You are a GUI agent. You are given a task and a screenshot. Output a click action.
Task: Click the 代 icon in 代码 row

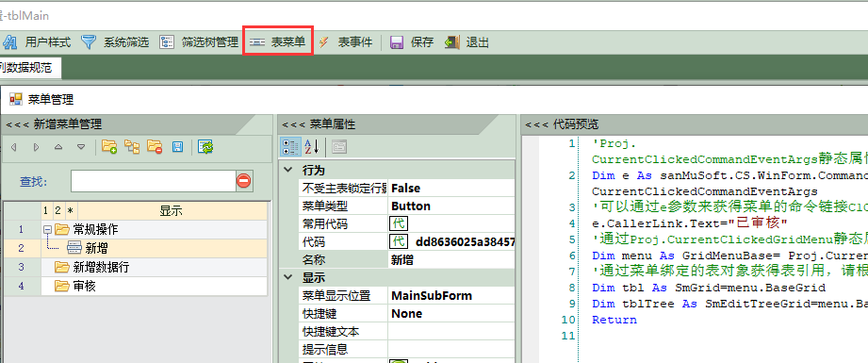click(x=399, y=242)
